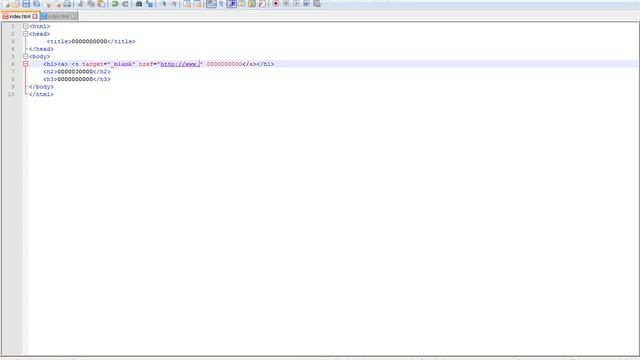
Task: Close all documents via toolbar icon
Action: tap(58, 4)
